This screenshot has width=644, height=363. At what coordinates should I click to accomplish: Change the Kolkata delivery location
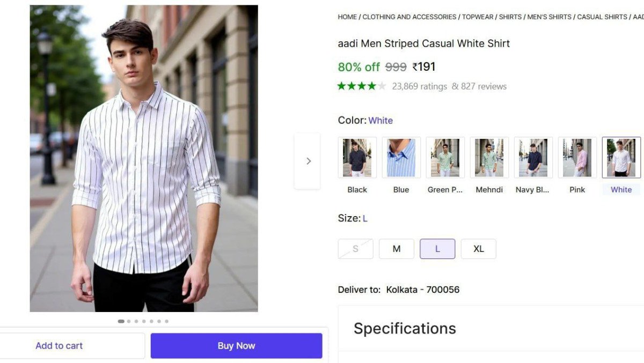pos(422,290)
